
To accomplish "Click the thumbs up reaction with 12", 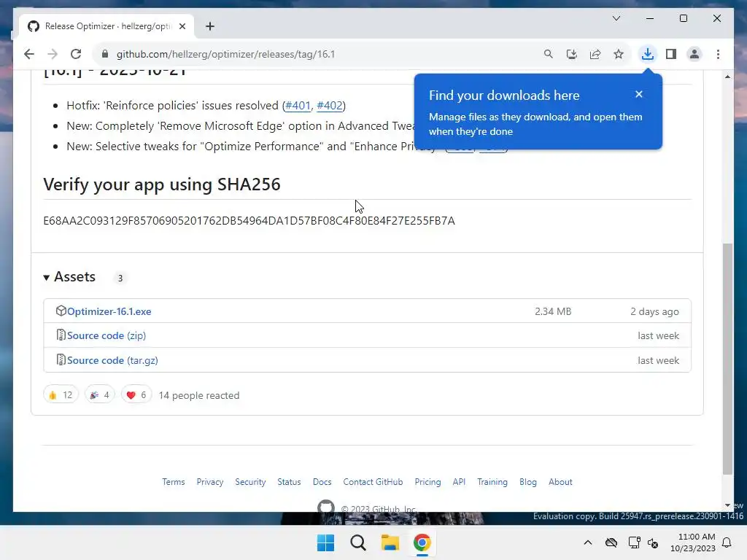I will click(x=61, y=395).
